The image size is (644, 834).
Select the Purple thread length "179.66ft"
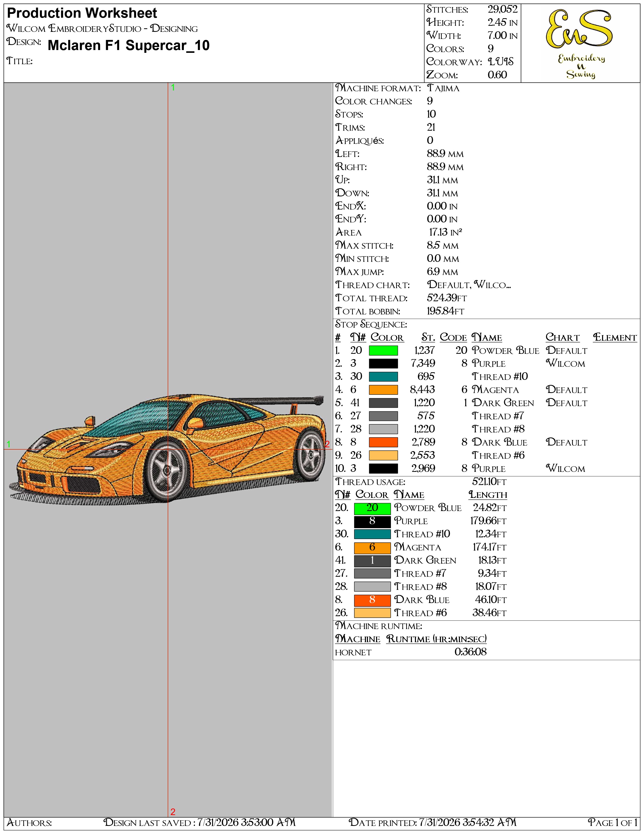[x=488, y=521]
